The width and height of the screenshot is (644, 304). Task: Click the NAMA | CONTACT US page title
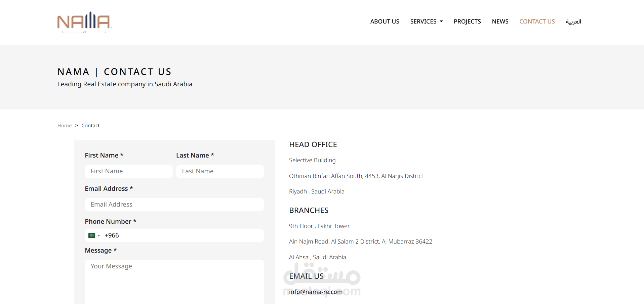[114, 72]
